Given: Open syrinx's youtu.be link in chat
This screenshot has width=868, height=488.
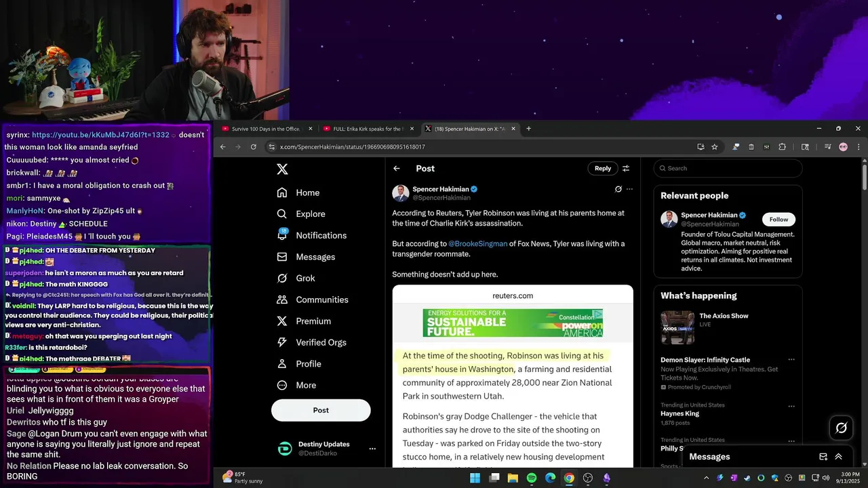Looking at the screenshot, I should pos(100,135).
